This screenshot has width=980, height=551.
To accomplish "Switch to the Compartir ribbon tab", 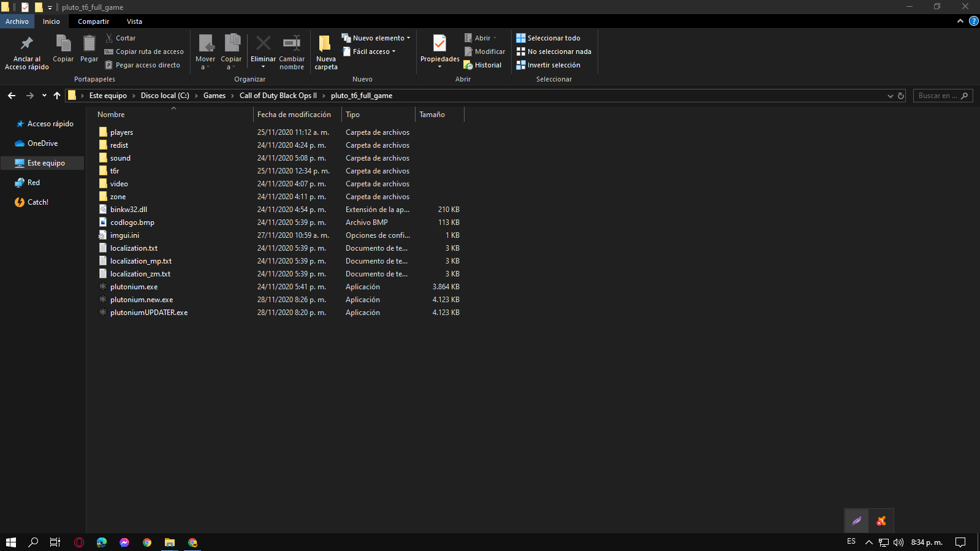I will [93, 21].
